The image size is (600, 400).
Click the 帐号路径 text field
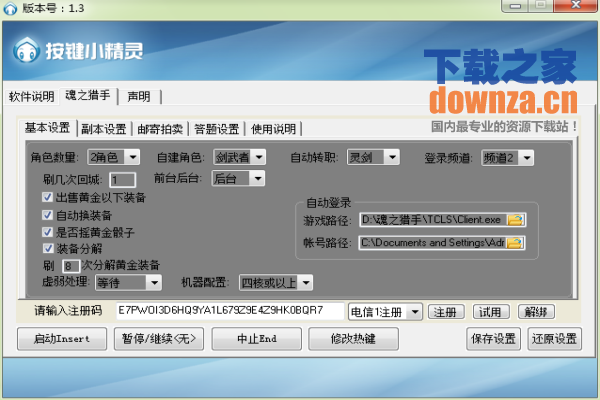tap(432, 243)
